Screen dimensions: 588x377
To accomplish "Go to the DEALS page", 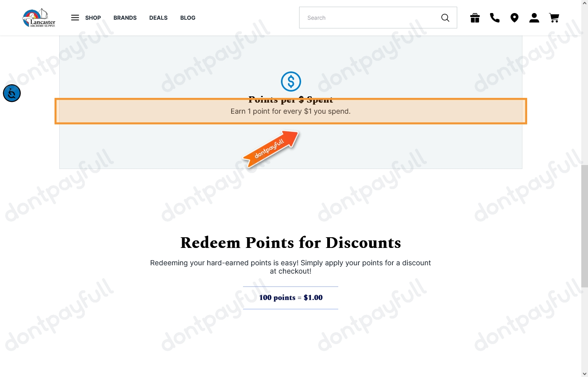I will point(158,18).
